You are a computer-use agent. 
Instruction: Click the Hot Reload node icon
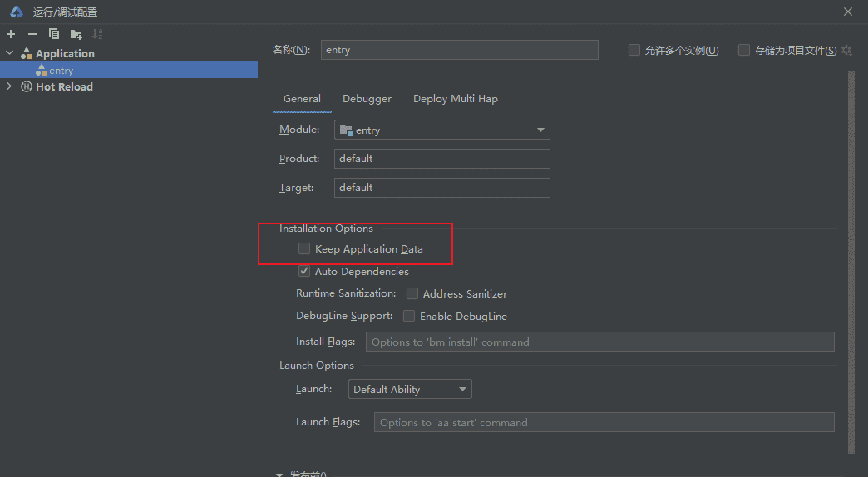(27, 87)
